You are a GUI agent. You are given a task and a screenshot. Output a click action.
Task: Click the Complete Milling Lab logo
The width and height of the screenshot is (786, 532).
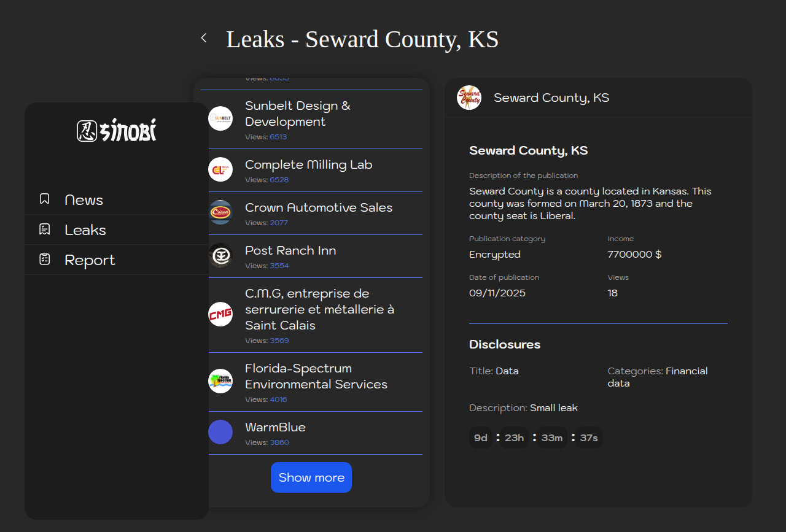(x=220, y=169)
